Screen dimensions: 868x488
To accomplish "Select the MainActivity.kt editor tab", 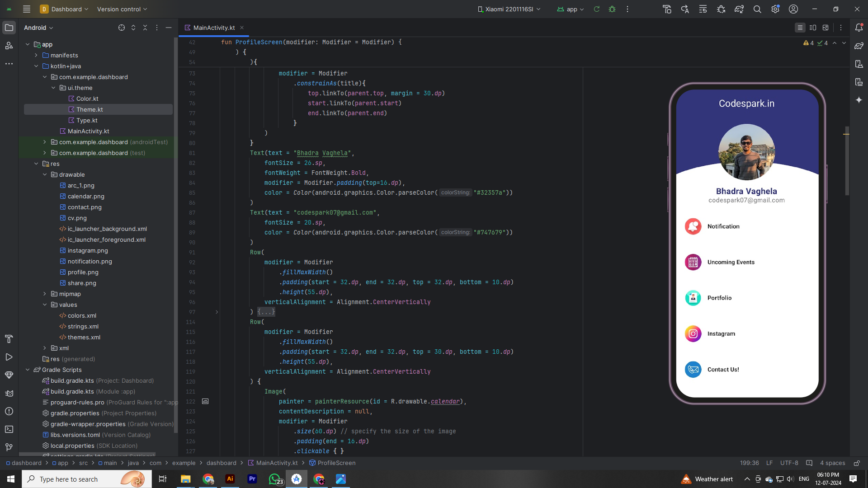I will tap(213, 28).
